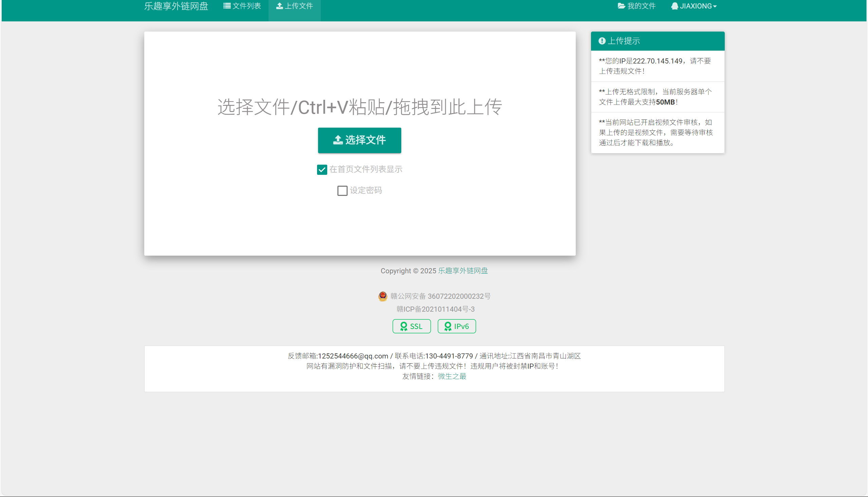Open the 赣ICP备2021011404号-3 link
Viewport: 868px width, 497px height.
point(435,309)
